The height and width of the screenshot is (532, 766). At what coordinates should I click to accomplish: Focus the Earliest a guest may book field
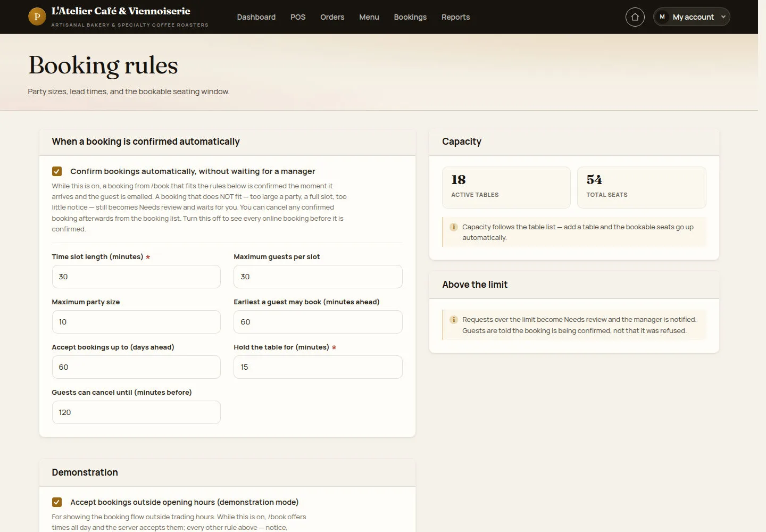tap(318, 322)
